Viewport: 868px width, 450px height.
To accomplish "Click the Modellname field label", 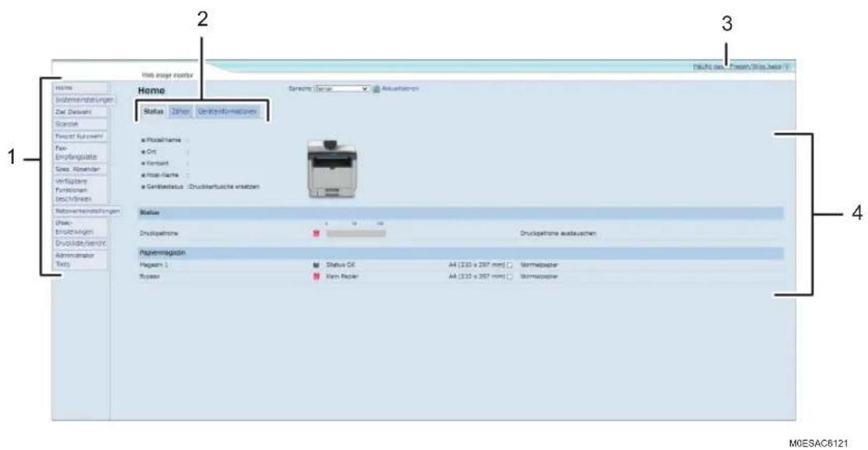I will pyautogui.click(x=163, y=141).
